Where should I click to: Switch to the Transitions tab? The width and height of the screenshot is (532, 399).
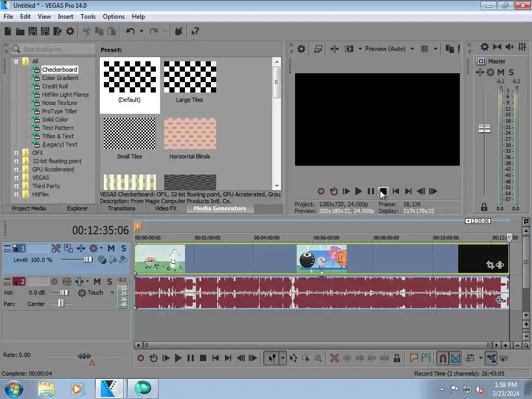(x=122, y=208)
